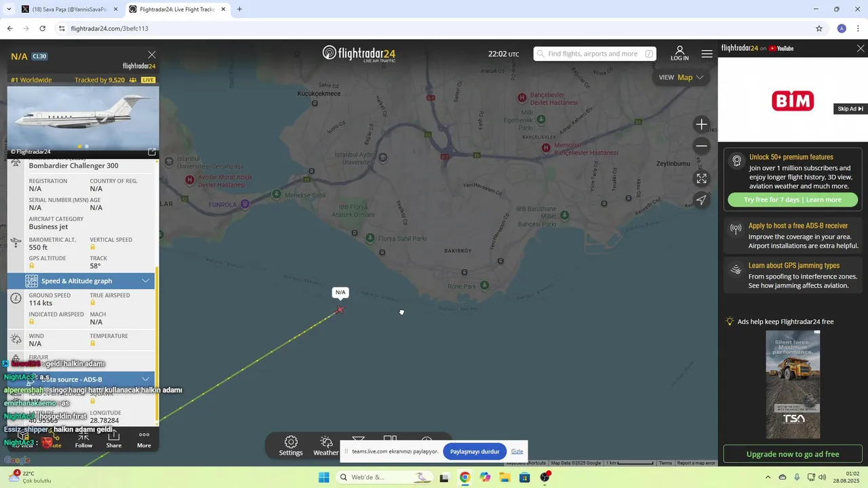This screenshot has height=488, width=868.
Task: Click the Follow aircraft button
Action: [x=83, y=439]
